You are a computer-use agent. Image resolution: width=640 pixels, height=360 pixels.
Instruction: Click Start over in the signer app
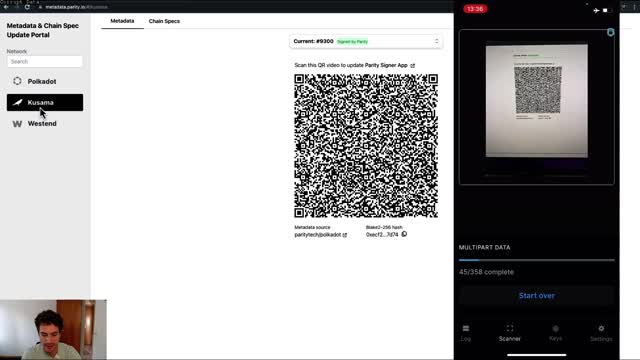tap(537, 296)
